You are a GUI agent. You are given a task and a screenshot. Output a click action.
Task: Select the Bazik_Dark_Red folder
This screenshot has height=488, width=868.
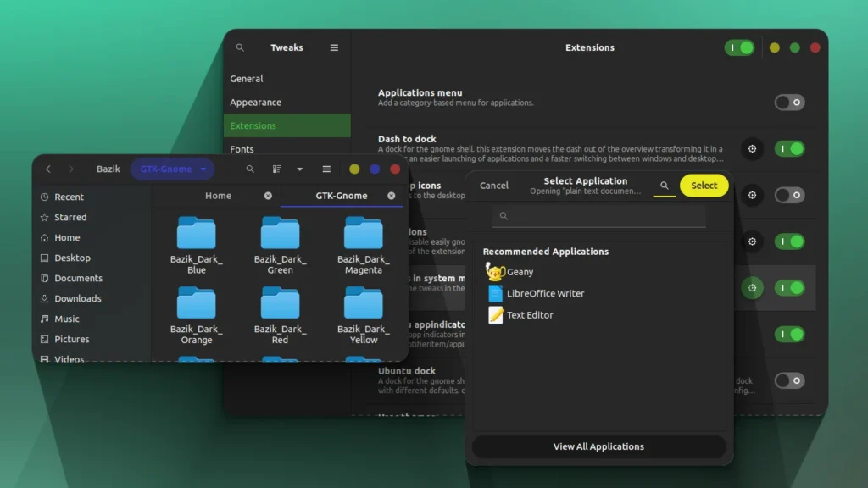point(280,315)
